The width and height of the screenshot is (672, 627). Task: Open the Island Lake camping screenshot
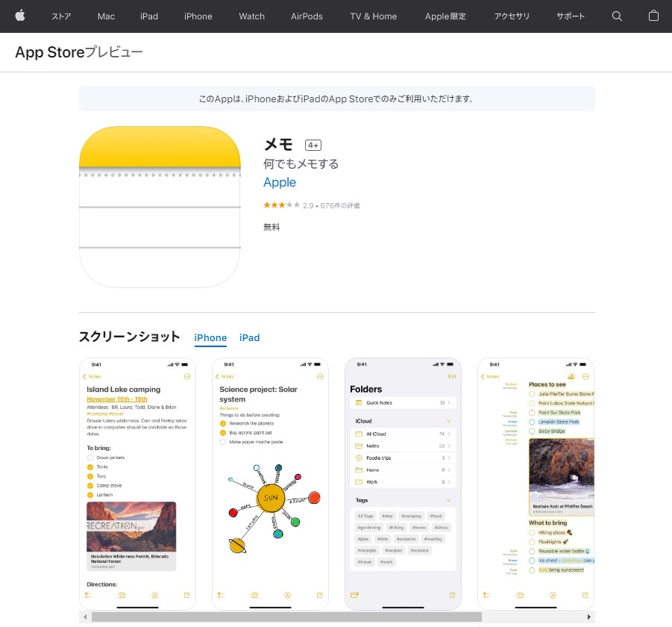tap(137, 484)
